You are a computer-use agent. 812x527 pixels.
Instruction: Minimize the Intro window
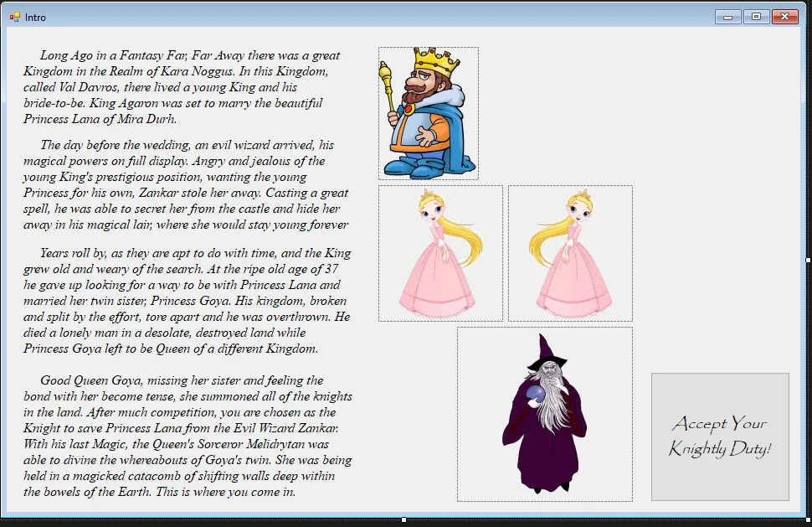728,17
